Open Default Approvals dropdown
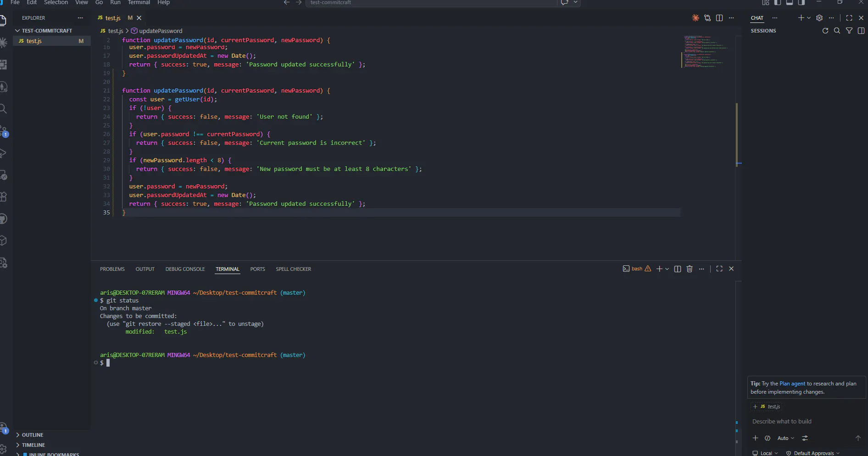This screenshot has height=456, width=868. coord(812,453)
